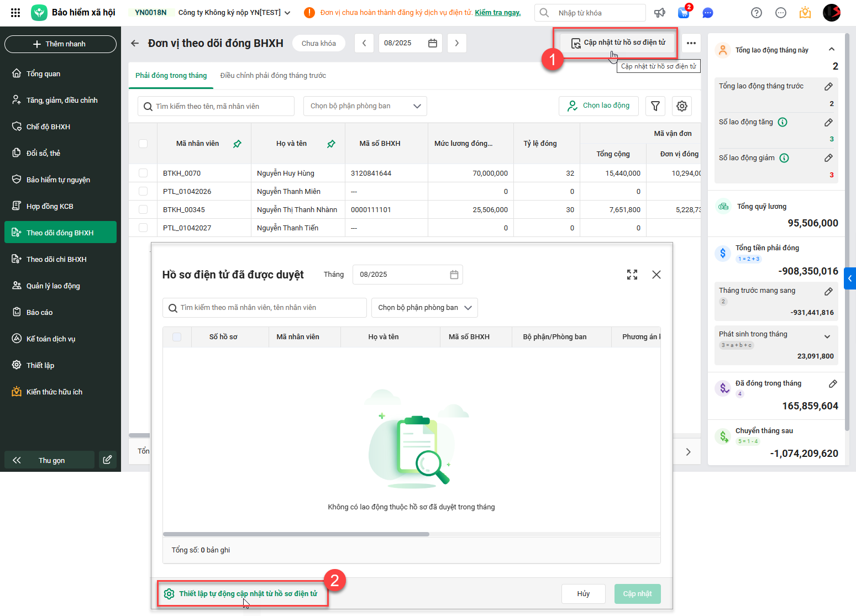The image size is (856, 616).
Task: Pin the Họ và tên column
Action: (x=331, y=144)
